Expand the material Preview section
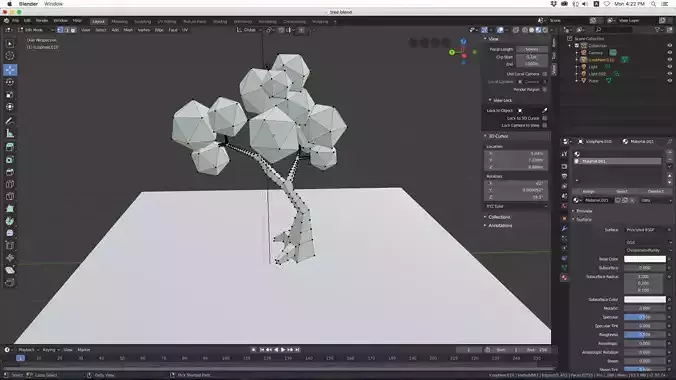This screenshot has height=380, width=676. click(x=584, y=211)
